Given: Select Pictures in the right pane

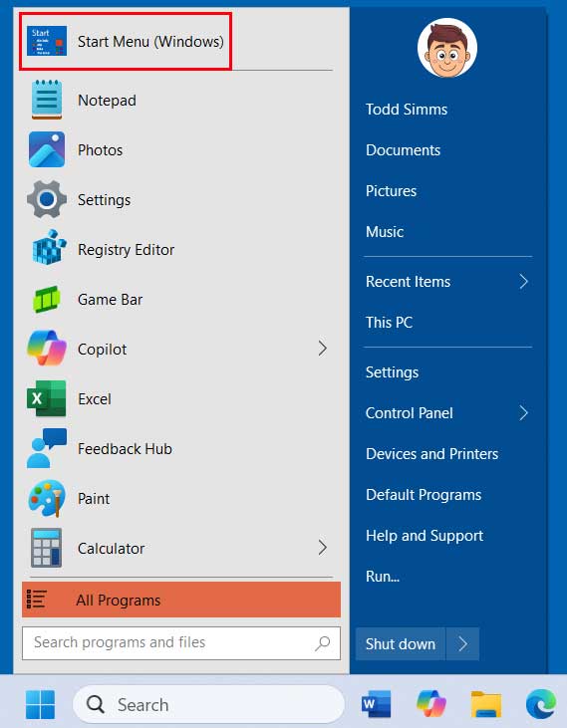Looking at the screenshot, I should (391, 191).
